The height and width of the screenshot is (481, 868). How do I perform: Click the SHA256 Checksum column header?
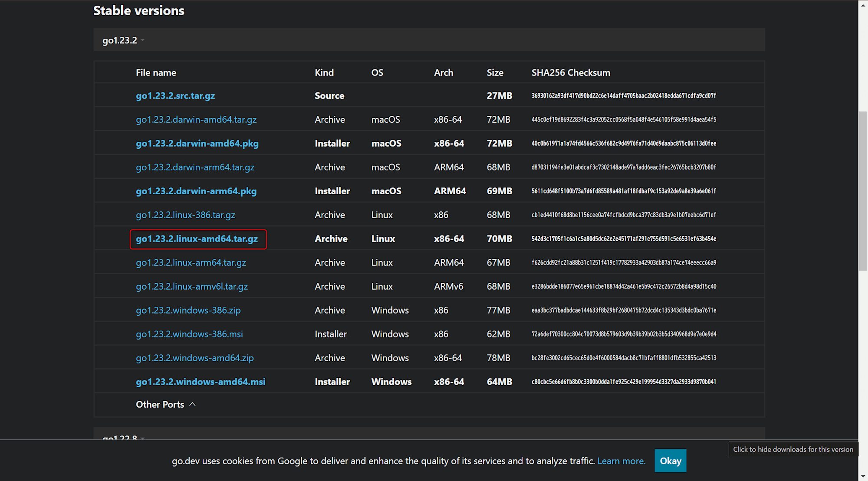tap(571, 73)
